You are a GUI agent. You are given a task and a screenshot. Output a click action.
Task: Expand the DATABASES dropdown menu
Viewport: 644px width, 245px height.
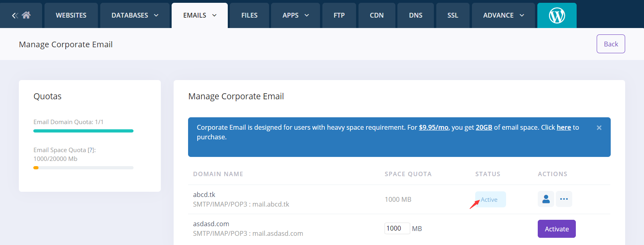pyautogui.click(x=135, y=16)
